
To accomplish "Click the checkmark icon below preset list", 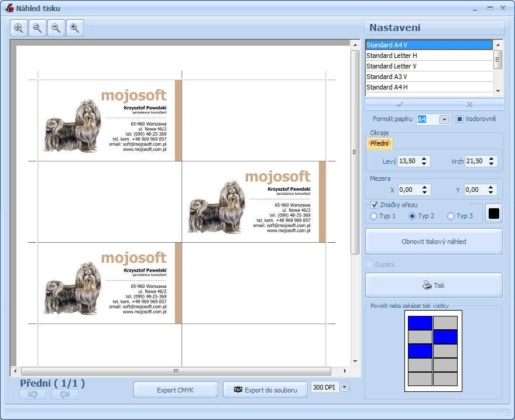I will pos(400,105).
